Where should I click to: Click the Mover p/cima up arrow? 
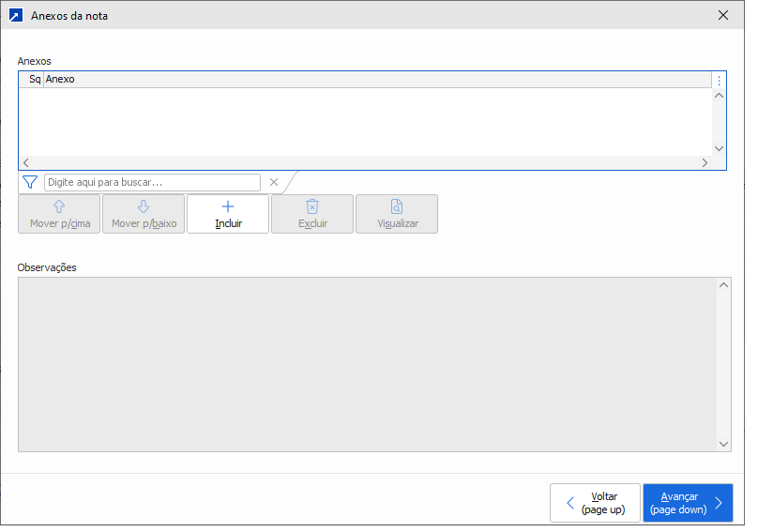pos(59,207)
